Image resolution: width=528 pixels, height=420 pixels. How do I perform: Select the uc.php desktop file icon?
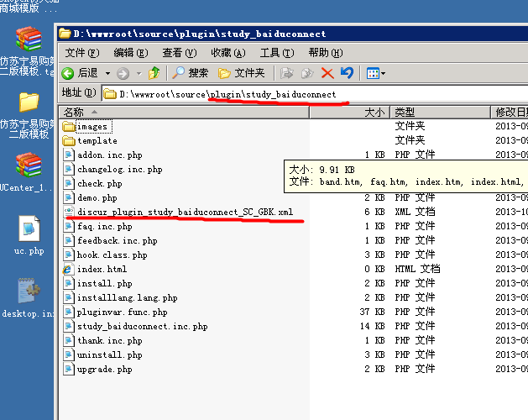click(x=29, y=228)
